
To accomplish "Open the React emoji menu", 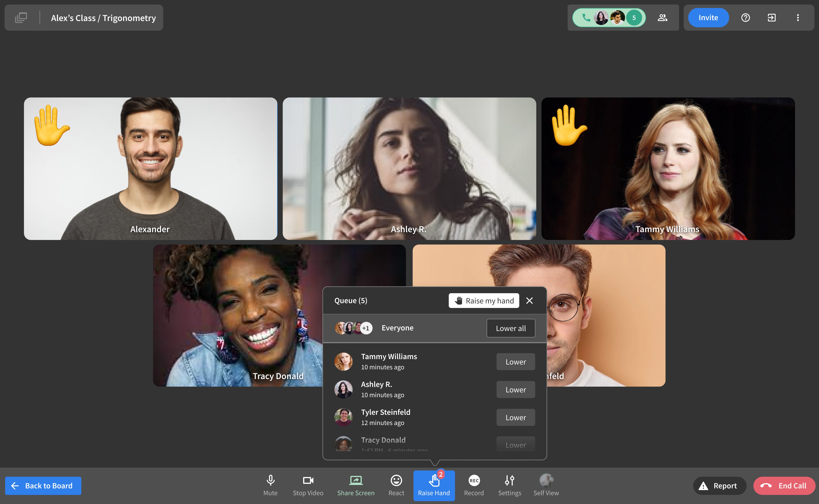I will (x=396, y=486).
